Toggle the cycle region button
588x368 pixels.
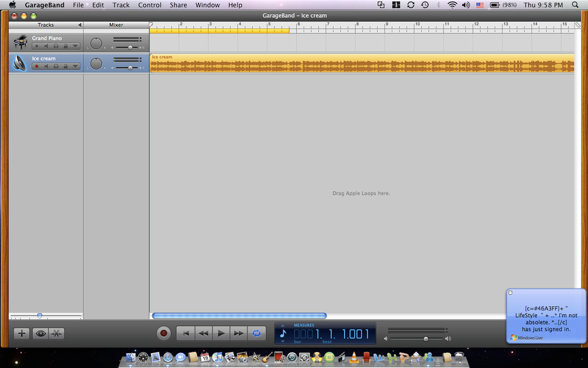257,333
